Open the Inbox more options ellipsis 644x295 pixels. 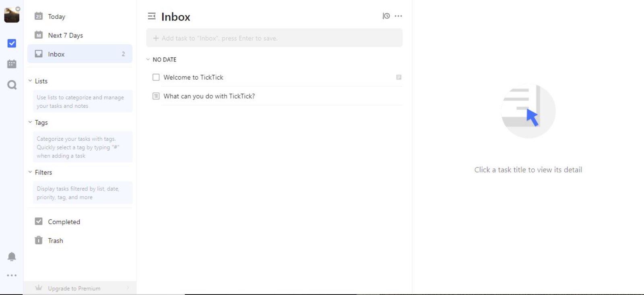coord(398,16)
